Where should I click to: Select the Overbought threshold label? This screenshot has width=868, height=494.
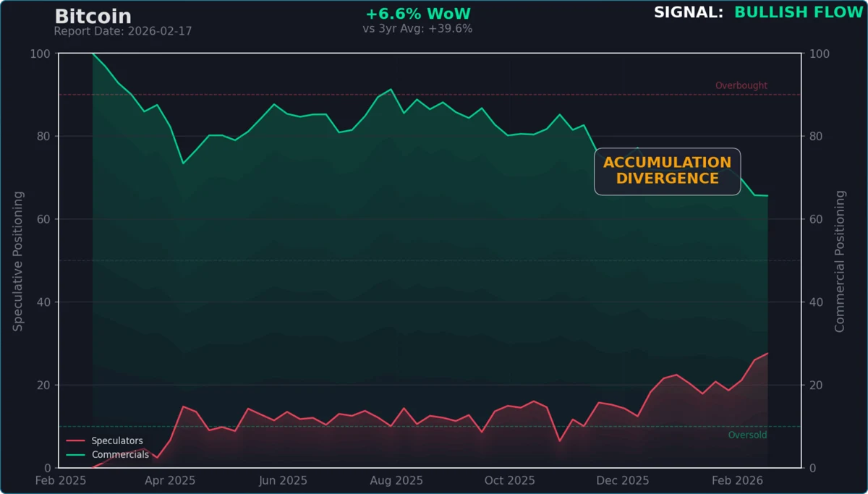tap(740, 85)
